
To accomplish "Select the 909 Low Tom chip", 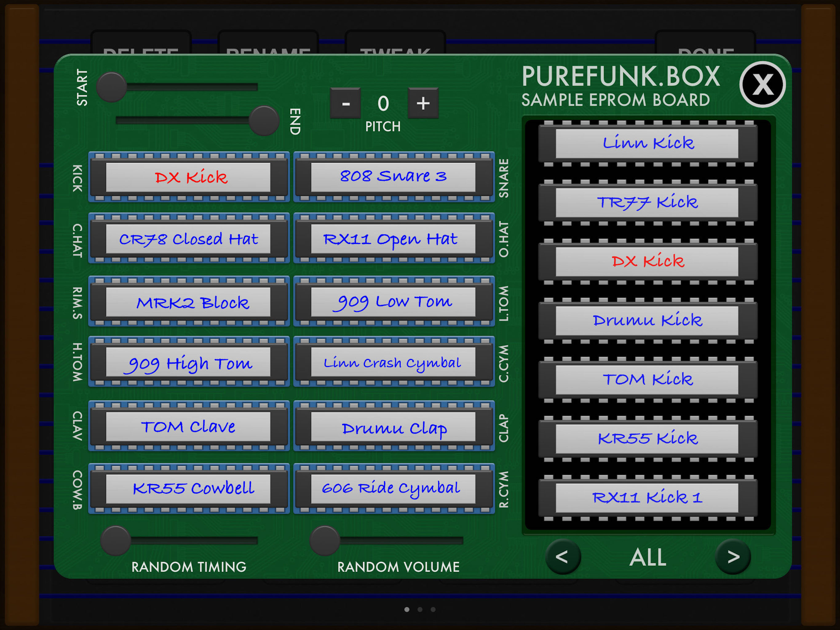I will point(394,302).
